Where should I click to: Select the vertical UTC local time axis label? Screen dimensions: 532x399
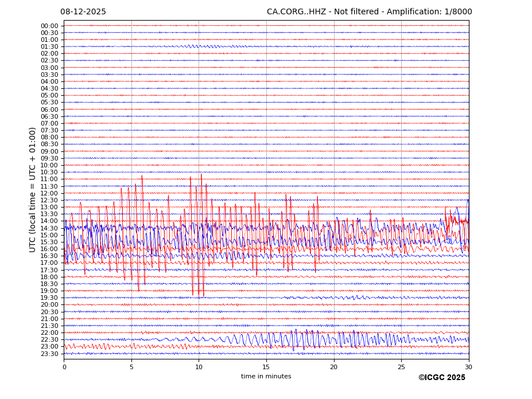point(33,190)
